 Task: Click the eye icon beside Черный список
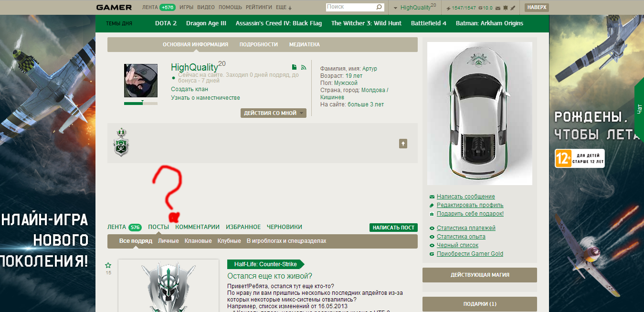432,245
